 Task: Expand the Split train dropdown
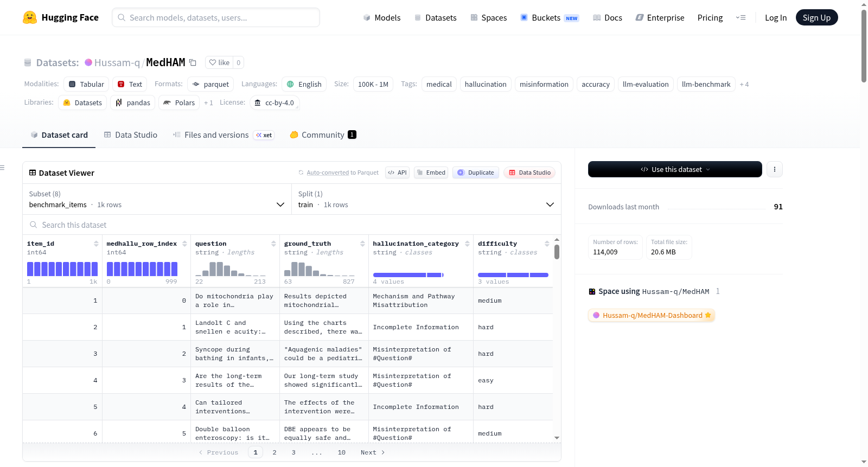click(426, 199)
